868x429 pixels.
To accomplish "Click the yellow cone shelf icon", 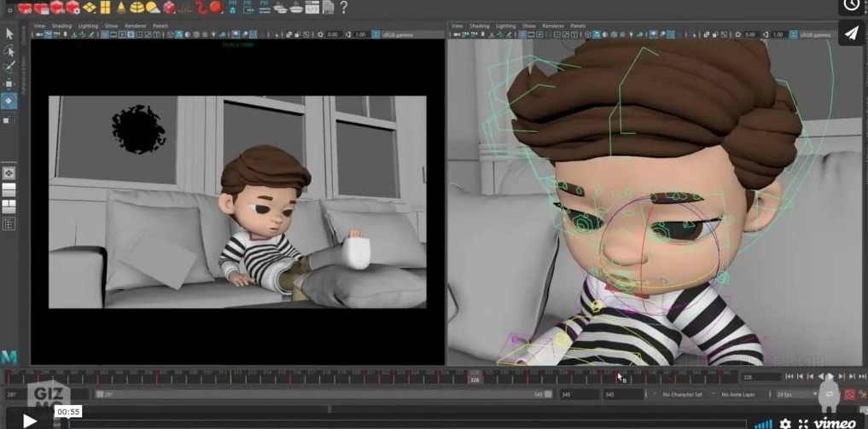I will (x=121, y=8).
